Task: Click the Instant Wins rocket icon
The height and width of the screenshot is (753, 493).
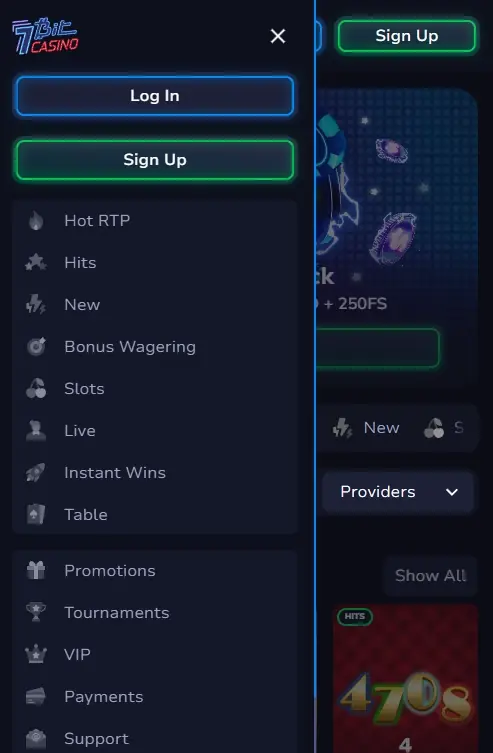Action: coord(36,473)
